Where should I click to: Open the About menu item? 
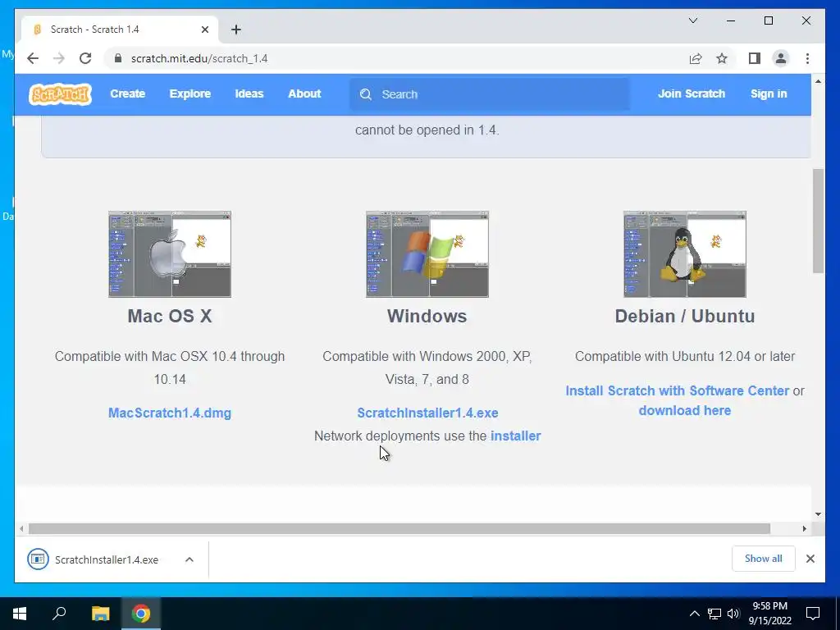[x=304, y=94]
